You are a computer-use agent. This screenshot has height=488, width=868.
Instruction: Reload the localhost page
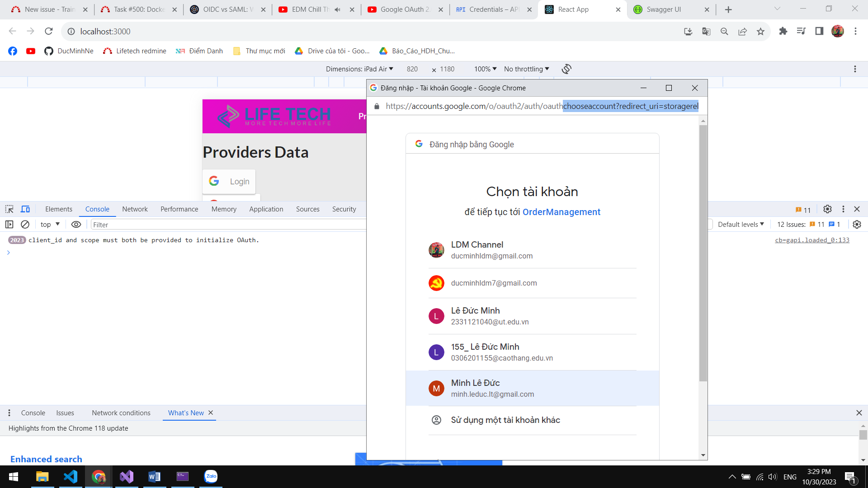pyautogui.click(x=49, y=31)
